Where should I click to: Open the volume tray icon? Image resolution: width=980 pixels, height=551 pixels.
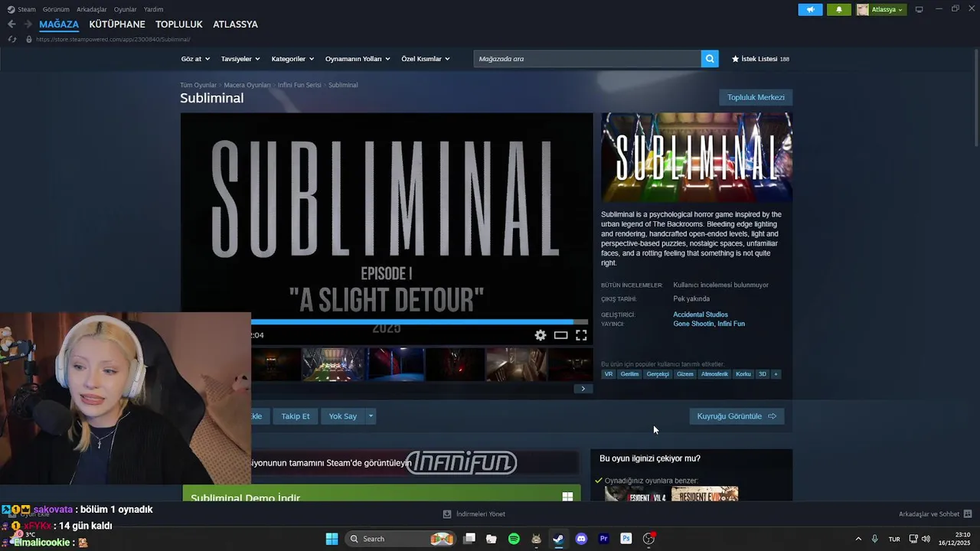(x=926, y=539)
